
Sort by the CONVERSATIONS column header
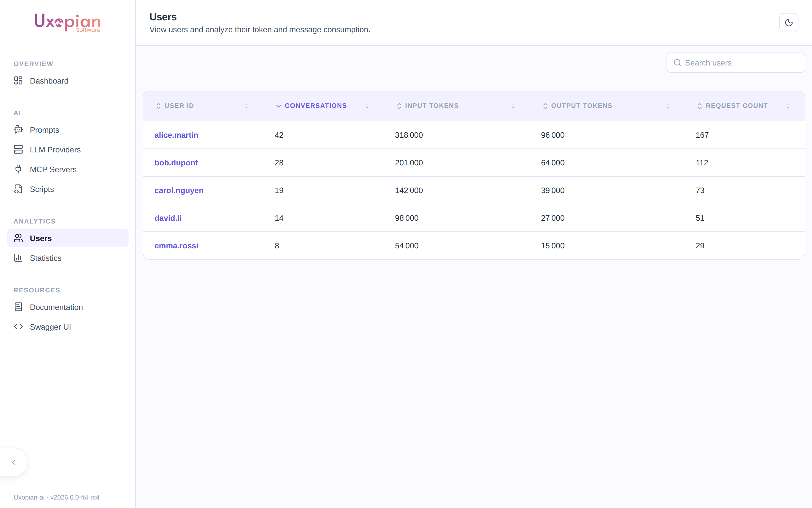click(311, 106)
